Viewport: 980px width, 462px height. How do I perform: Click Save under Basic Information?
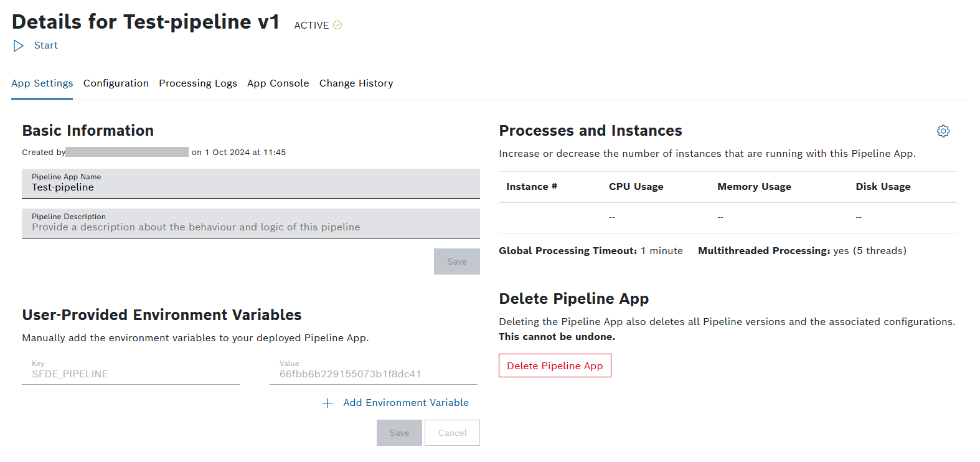[x=456, y=262]
